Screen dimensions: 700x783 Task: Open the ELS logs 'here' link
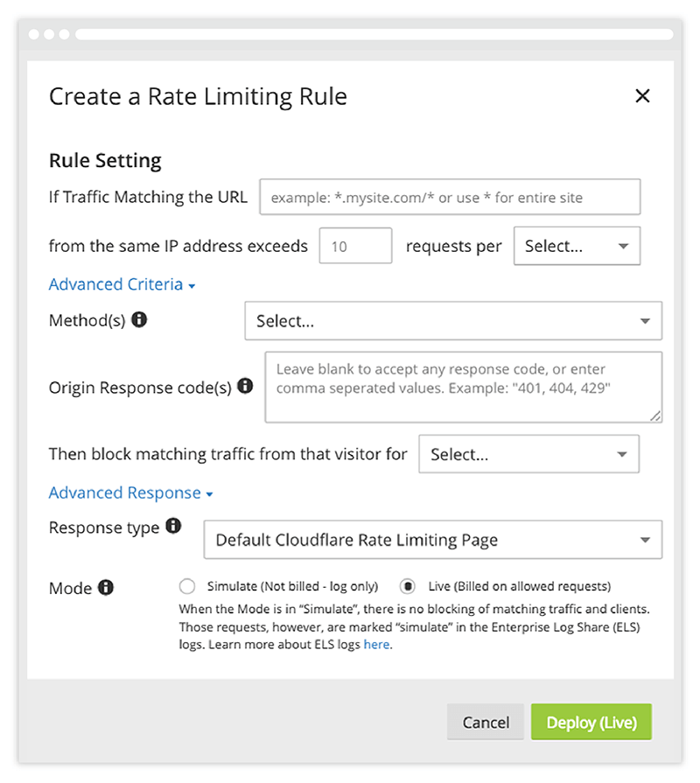(376, 645)
